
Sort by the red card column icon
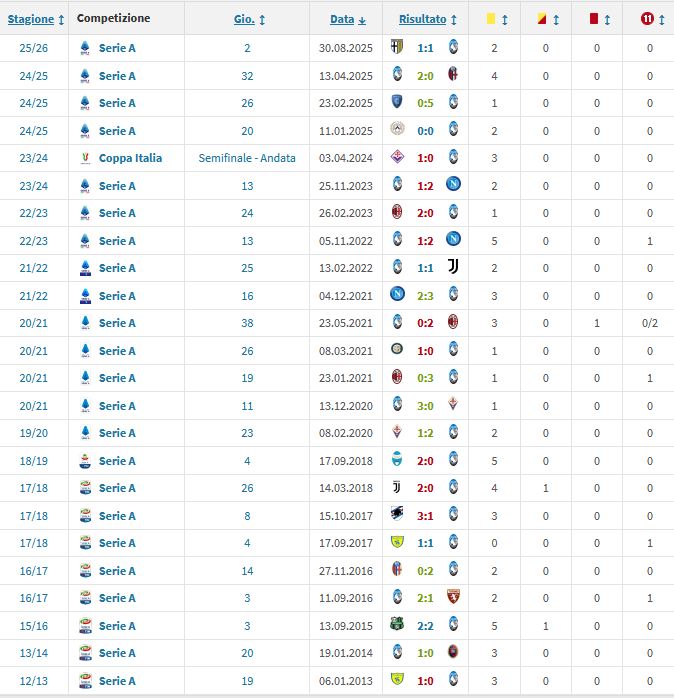[x=596, y=18]
